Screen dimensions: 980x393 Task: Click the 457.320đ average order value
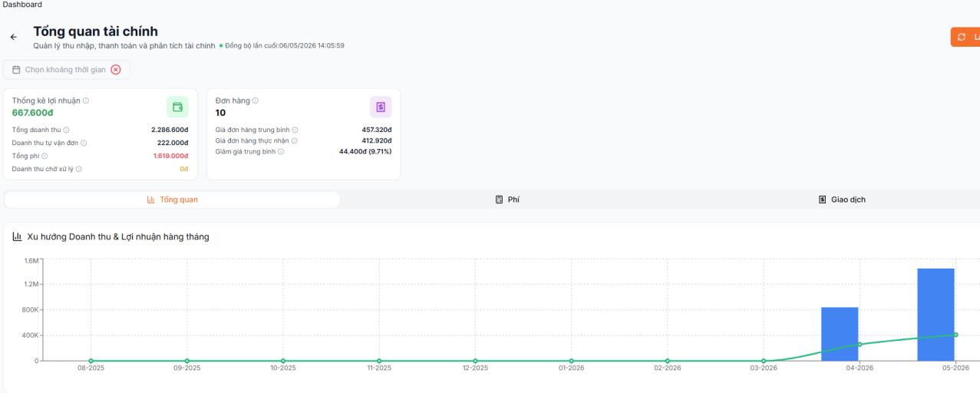click(x=377, y=130)
